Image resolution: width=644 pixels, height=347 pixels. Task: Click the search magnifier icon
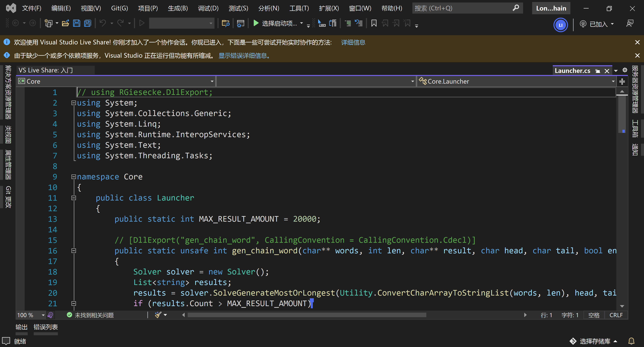pos(516,8)
